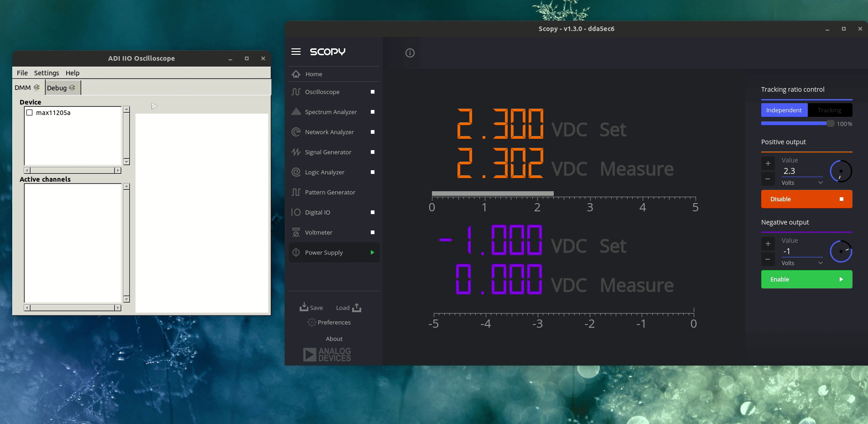Click Active channels scroll down arrow
The height and width of the screenshot is (424, 868).
(126, 299)
